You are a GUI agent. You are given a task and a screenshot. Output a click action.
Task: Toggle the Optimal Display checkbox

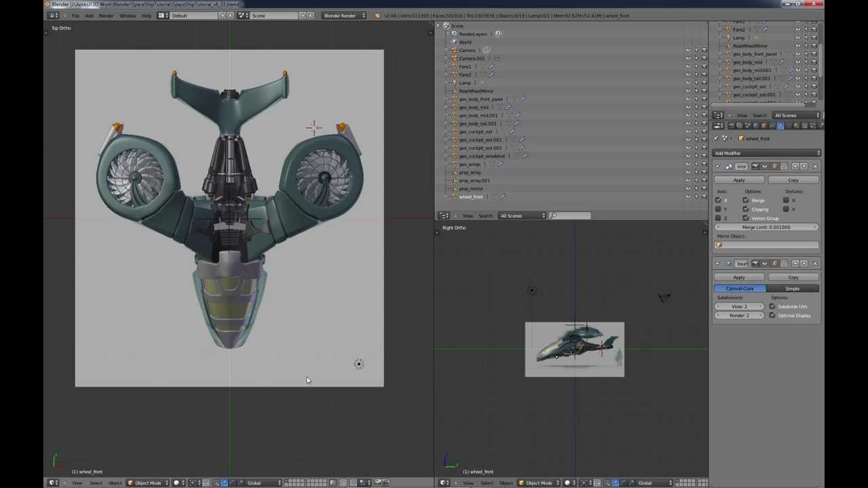[772, 315]
